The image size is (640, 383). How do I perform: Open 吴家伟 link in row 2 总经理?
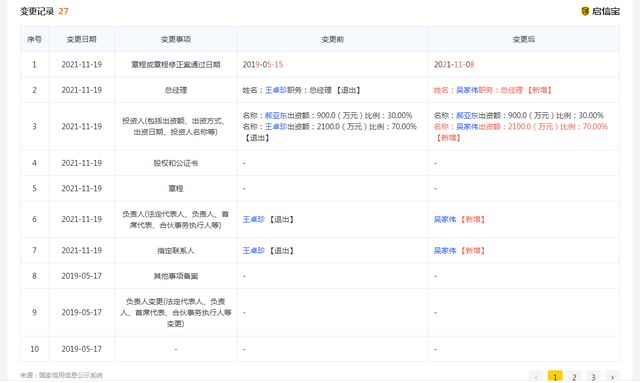click(x=467, y=90)
